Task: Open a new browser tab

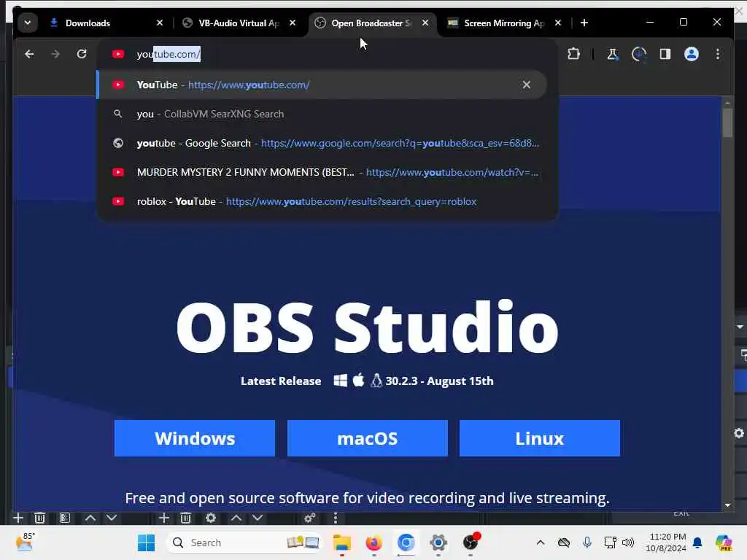Action: pyautogui.click(x=584, y=23)
